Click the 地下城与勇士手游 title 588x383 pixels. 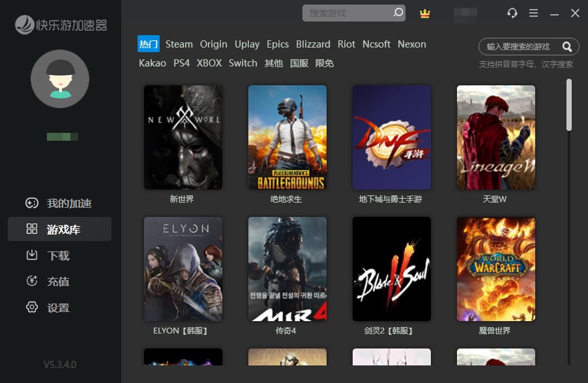390,199
